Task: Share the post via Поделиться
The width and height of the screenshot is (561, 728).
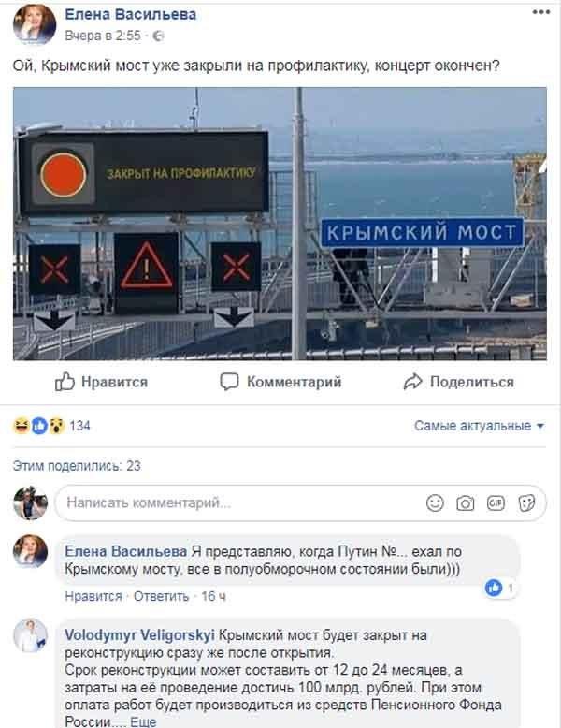Action: (459, 382)
